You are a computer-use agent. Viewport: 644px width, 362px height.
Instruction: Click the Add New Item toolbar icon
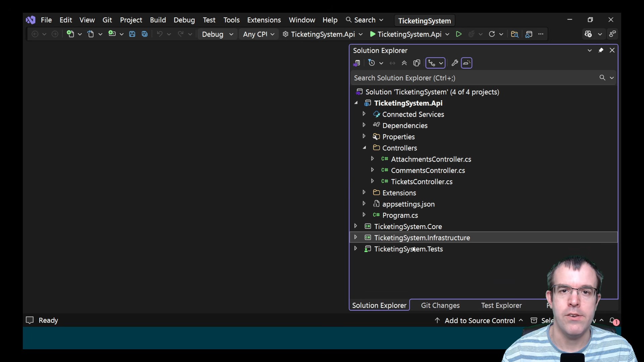tap(112, 34)
